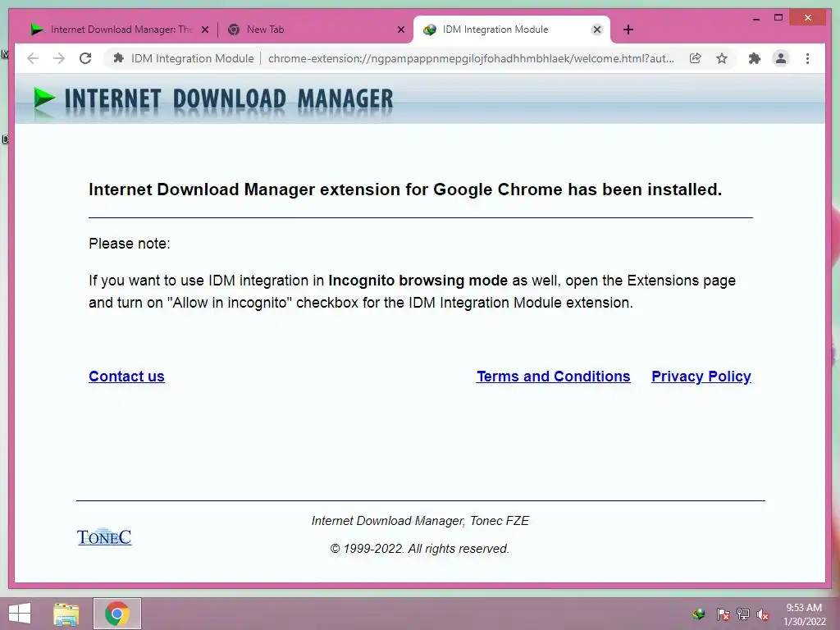Open the Contact us link
840x630 pixels.
click(x=126, y=377)
